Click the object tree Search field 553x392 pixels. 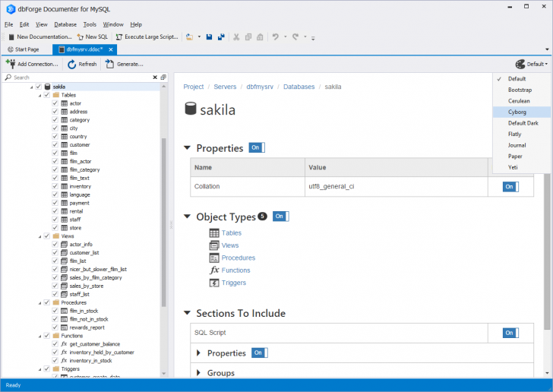(81, 77)
